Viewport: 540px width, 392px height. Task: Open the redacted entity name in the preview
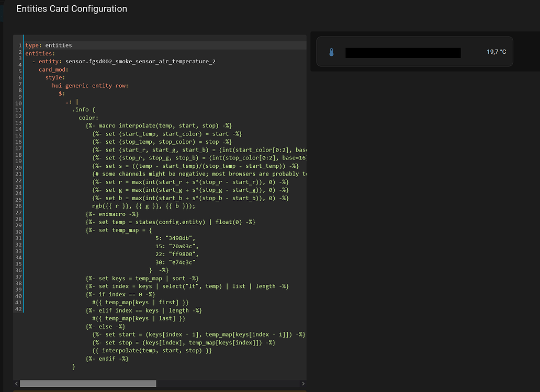click(x=403, y=52)
